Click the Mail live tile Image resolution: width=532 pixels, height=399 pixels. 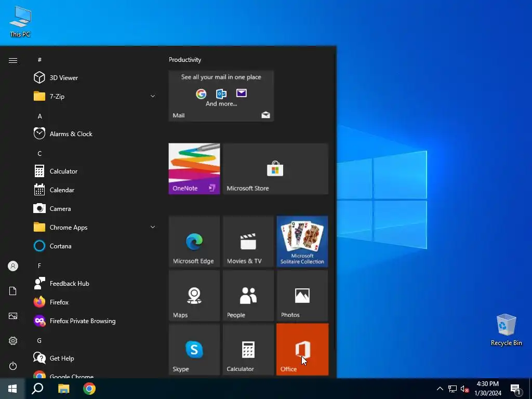point(221,96)
